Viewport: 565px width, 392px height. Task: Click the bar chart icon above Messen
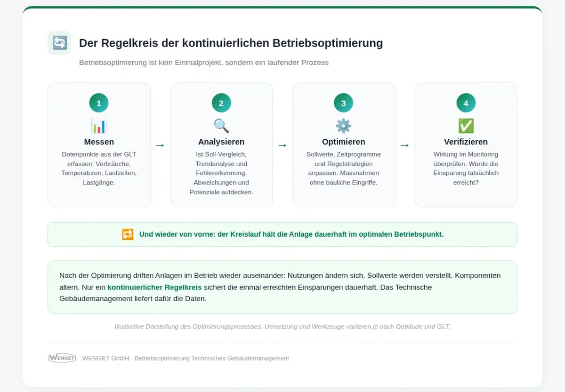coord(99,126)
